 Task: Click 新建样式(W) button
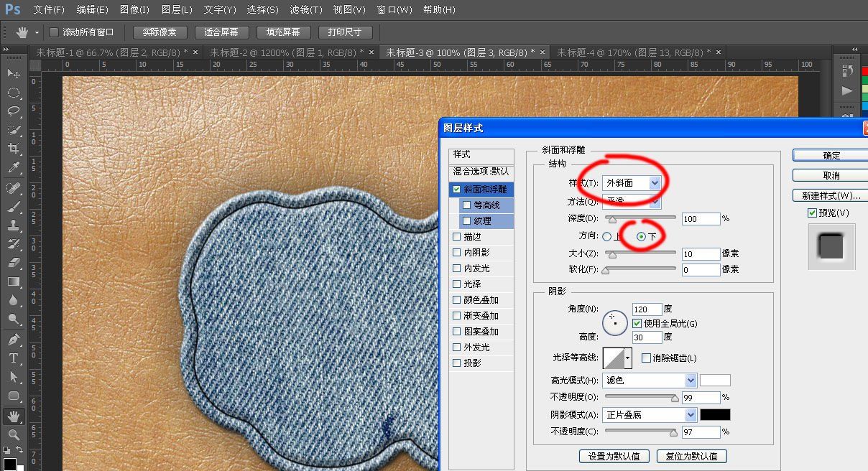(x=831, y=195)
